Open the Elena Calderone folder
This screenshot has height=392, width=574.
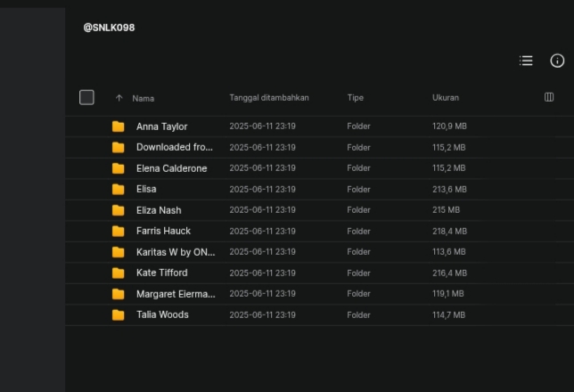pos(172,168)
